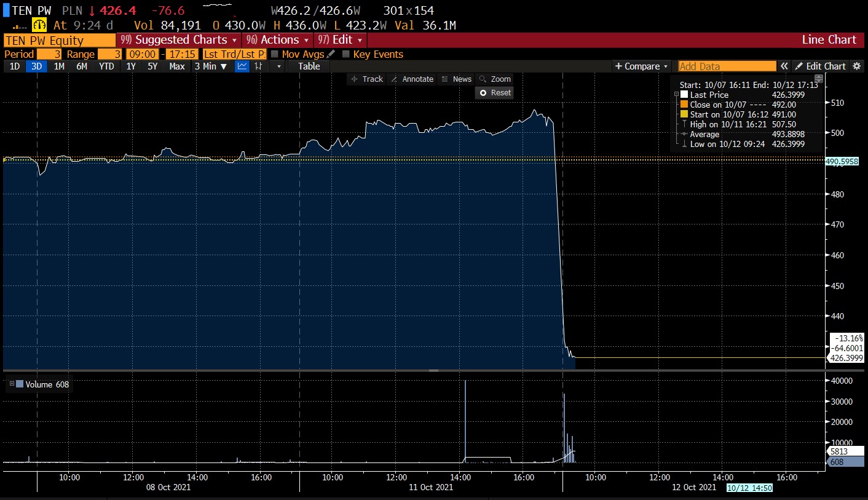Image resolution: width=868 pixels, height=500 pixels.
Task: Click the 17:15 end time field
Action: click(181, 54)
